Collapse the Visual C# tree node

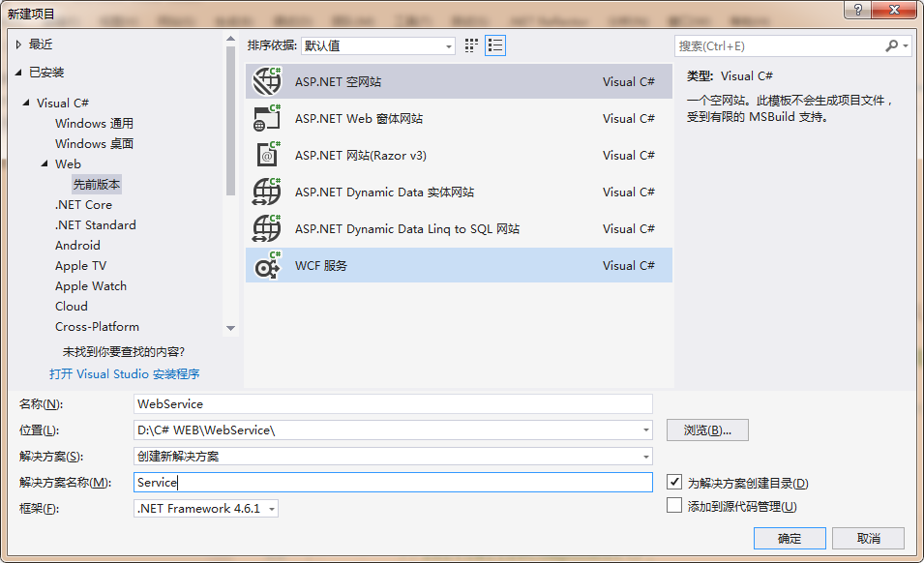click(x=26, y=103)
